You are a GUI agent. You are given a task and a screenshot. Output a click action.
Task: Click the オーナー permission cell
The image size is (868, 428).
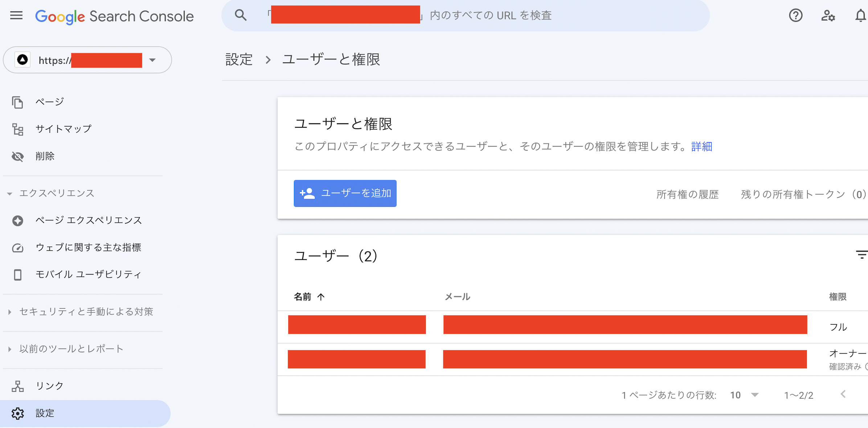click(x=848, y=353)
